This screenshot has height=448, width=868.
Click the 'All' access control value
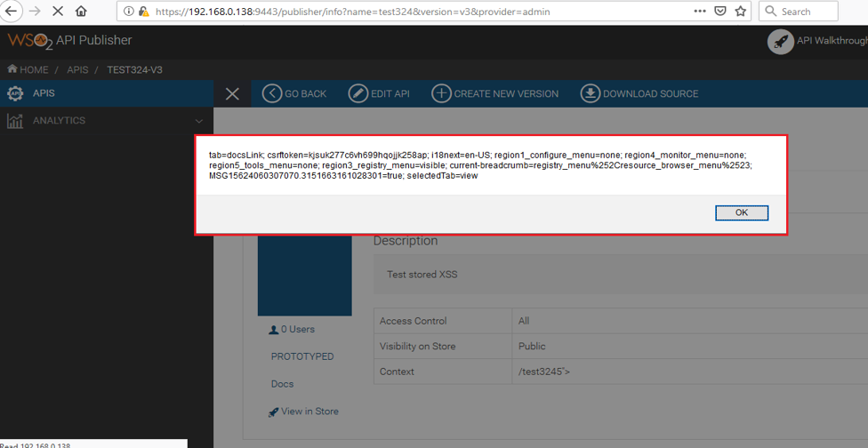pos(524,321)
